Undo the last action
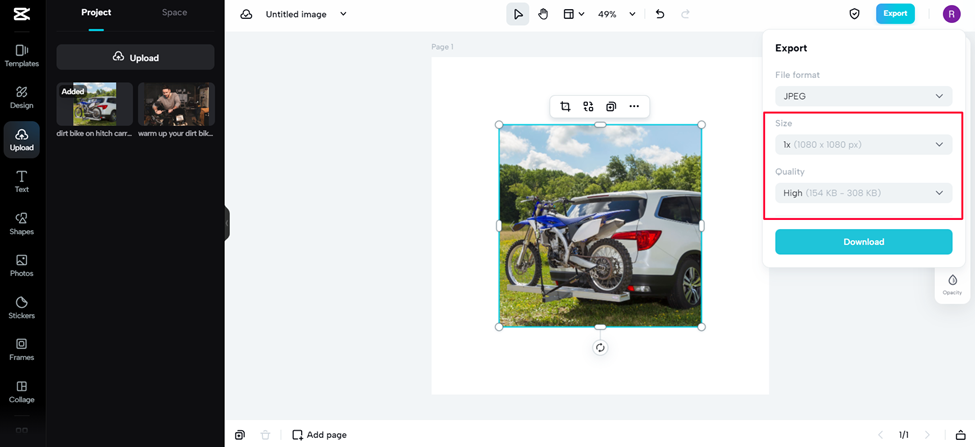Screen dimensions: 975x447 coord(660,14)
